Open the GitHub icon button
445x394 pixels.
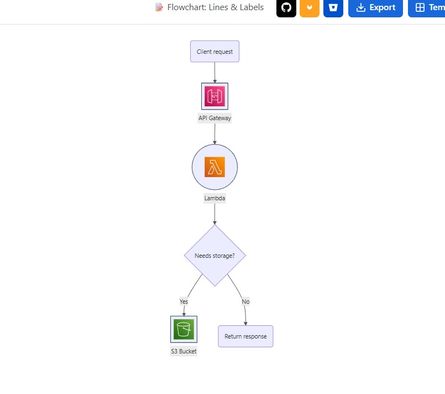coord(286,7)
